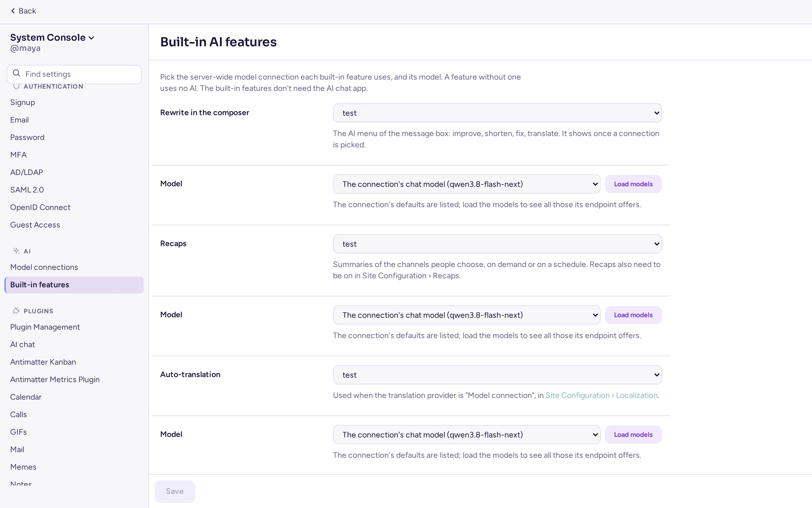This screenshot has width=812, height=508.
Task: Select Built-in features in the sidebar
Action: (74, 285)
